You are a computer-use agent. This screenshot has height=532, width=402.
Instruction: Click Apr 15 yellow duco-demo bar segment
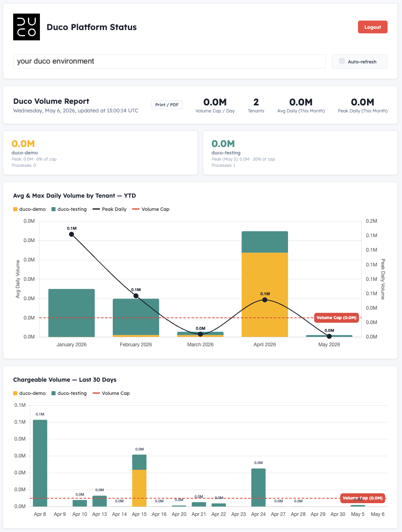(x=139, y=488)
